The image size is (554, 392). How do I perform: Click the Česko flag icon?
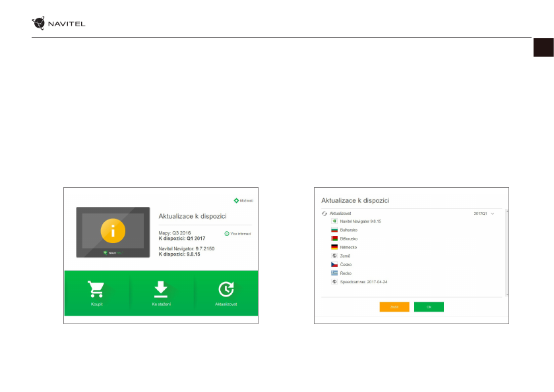tap(334, 264)
